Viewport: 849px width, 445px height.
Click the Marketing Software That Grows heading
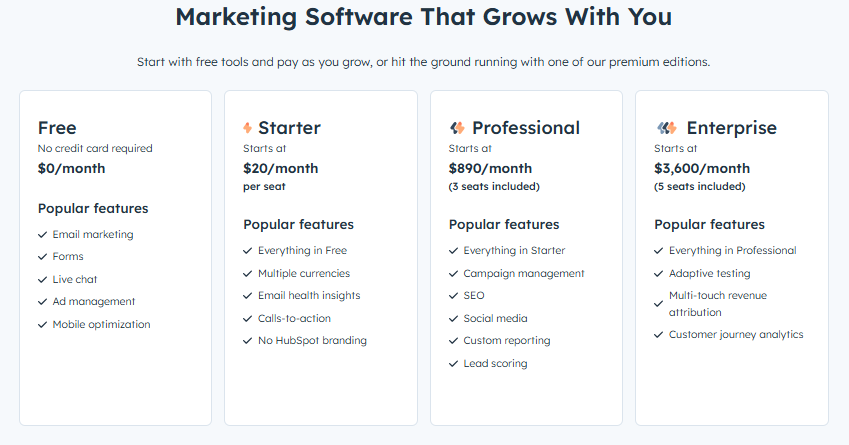pyautogui.click(x=424, y=17)
